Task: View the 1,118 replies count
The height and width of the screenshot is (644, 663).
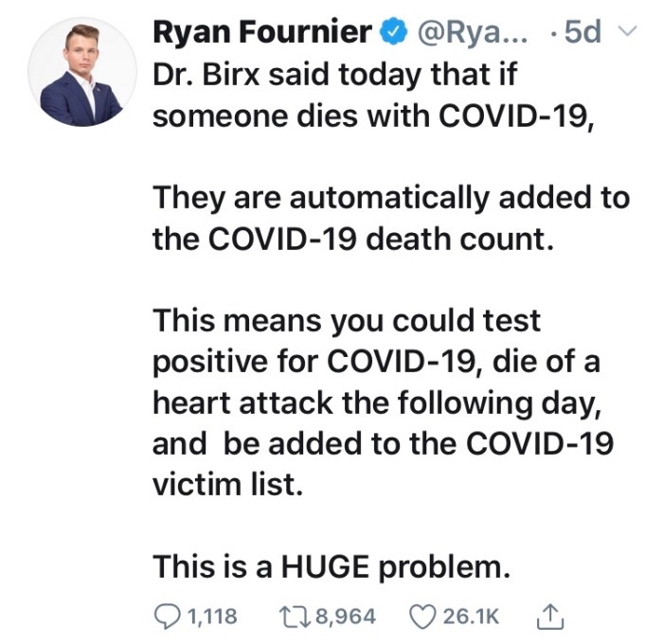Action: click(212, 617)
